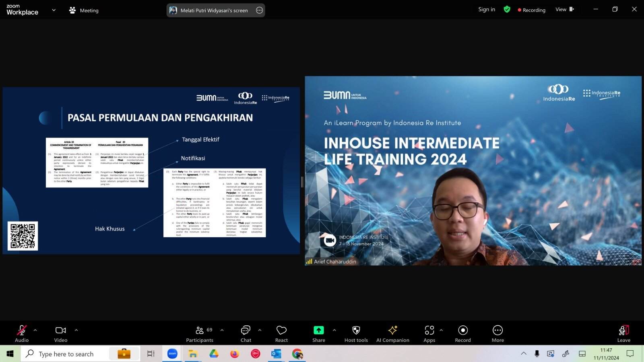Open the Participants panel

[x=200, y=333]
